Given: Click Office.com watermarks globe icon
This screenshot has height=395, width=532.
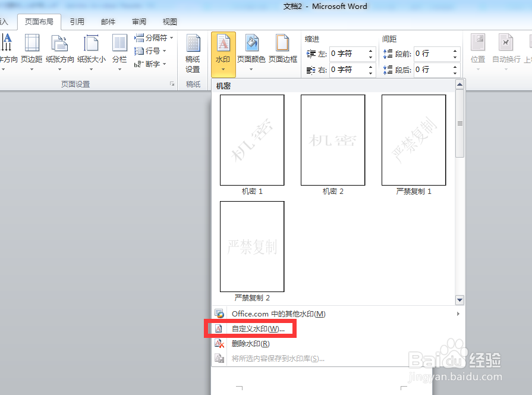Looking at the screenshot, I should point(219,314).
